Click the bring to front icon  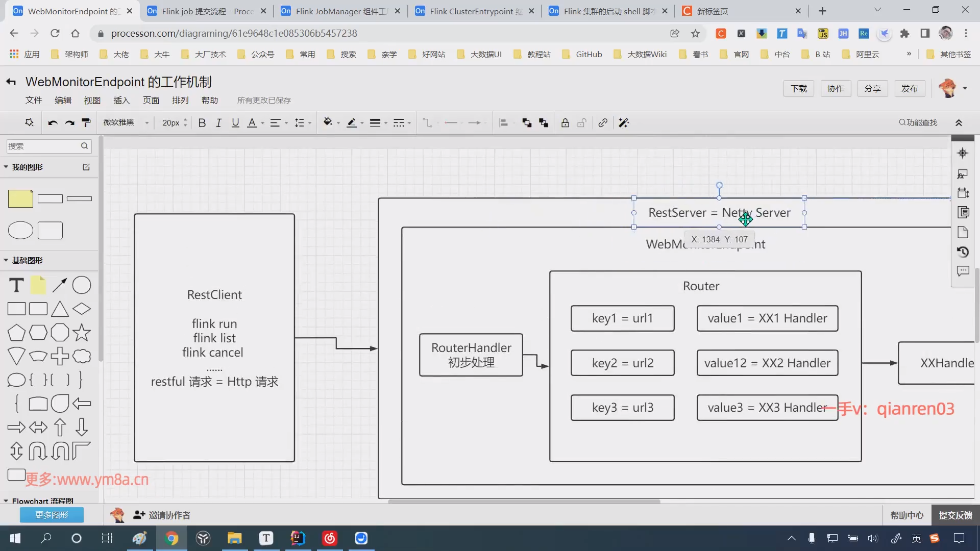click(527, 123)
